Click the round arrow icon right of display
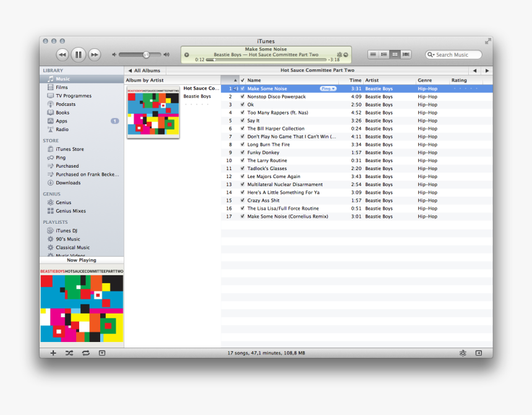532x415 pixels. tap(346, 54)
